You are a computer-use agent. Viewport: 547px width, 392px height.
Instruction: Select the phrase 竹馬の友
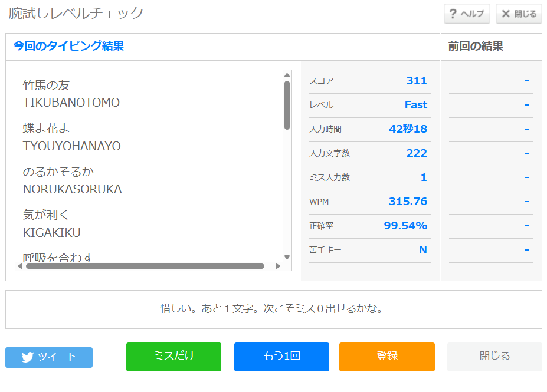pyautogui.click(x=46, y=85)
